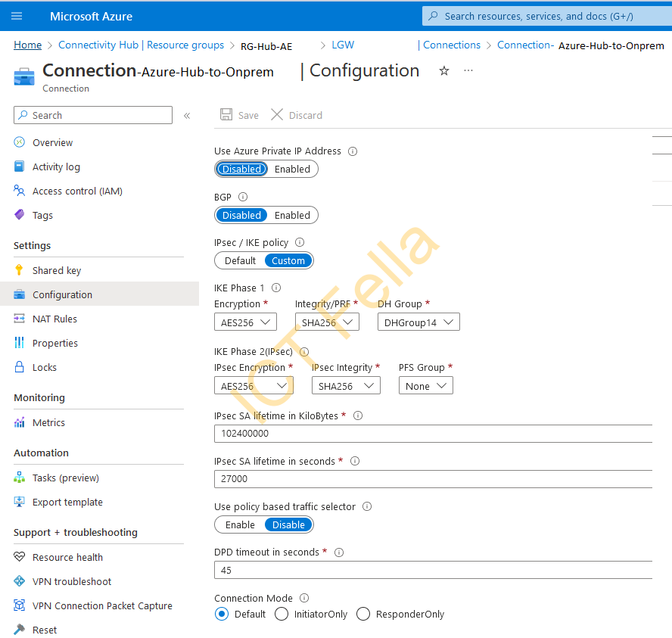Focus the top Search resources bar
This screenshot has height=638, width=672.
point(547,17)
